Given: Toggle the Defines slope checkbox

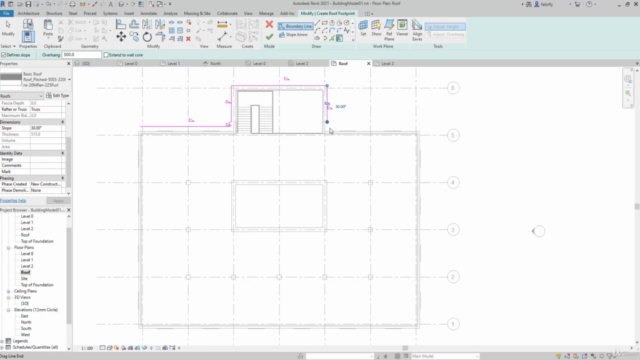Looking at the screenshot, I should 4,55.
